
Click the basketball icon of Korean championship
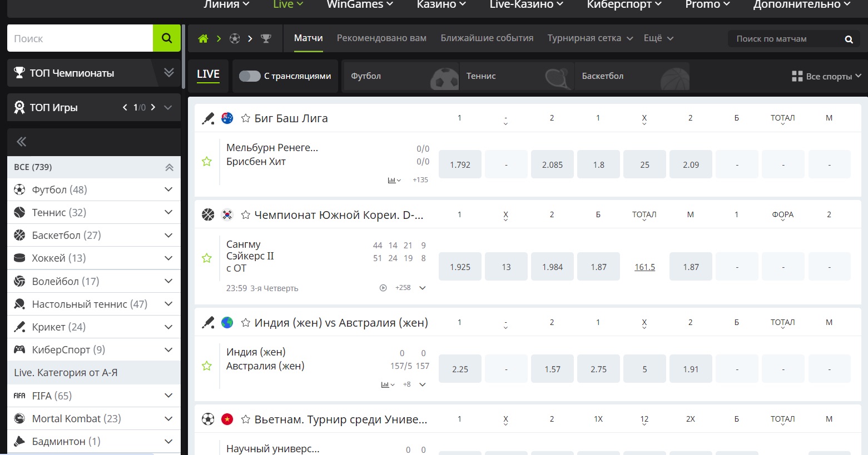[208, 215]
